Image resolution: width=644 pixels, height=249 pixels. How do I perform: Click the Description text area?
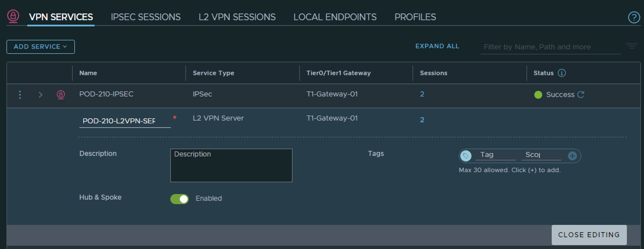(231, 165)
